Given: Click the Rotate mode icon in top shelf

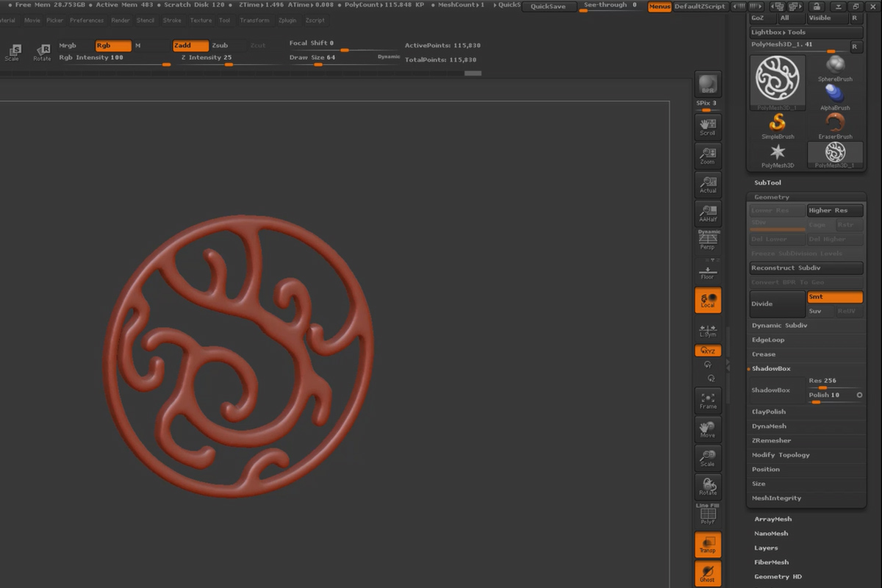Looking at the screenshot, I should pyautogui.click(x=42, y=51).
